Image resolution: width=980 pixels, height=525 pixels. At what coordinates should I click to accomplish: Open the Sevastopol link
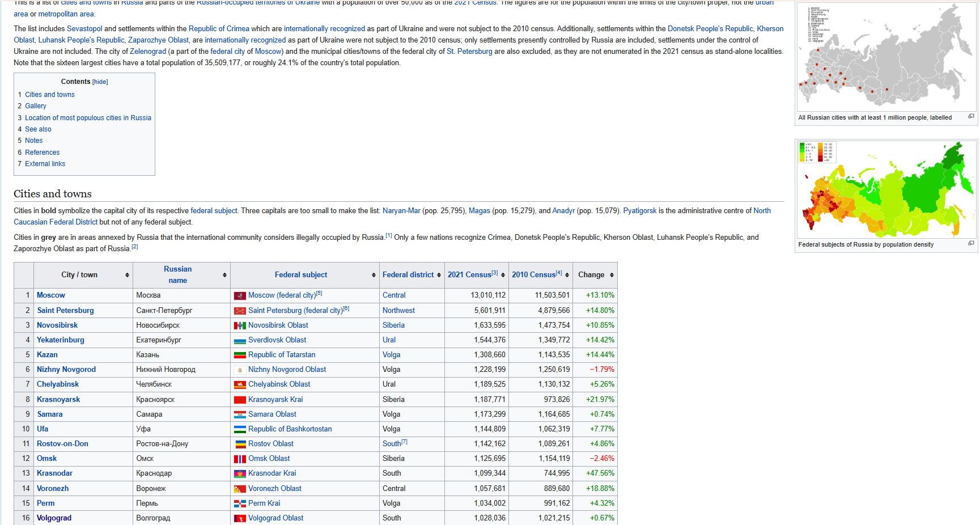[x=84, y=29]
